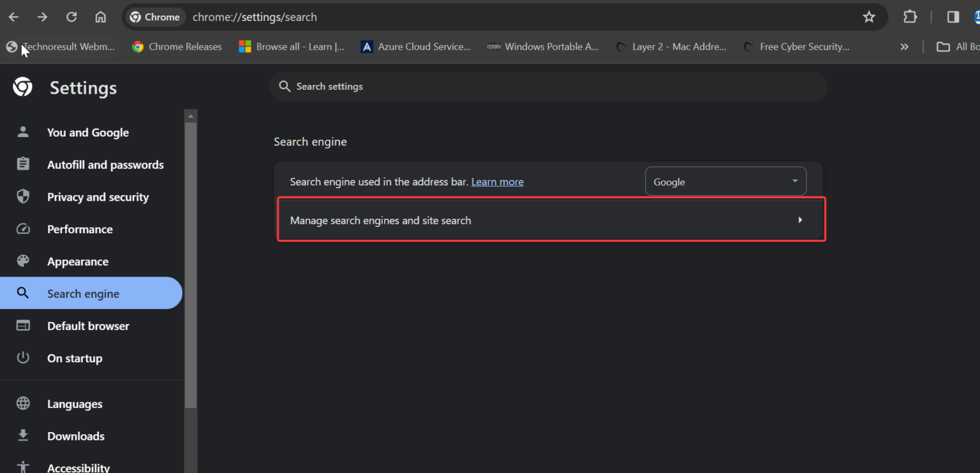Open the Learn more link
Image resolution: width=980 pixels, height=473 pixels.
497,182
